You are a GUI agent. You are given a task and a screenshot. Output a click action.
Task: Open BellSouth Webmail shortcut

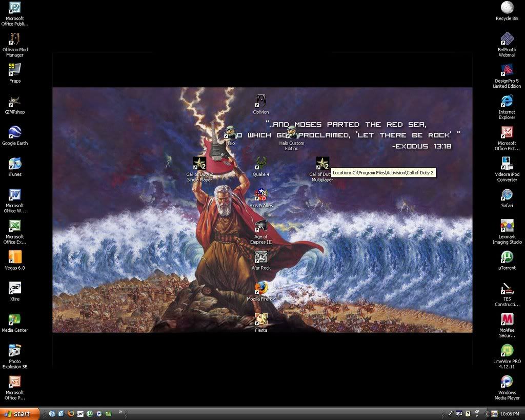(507, 45)
